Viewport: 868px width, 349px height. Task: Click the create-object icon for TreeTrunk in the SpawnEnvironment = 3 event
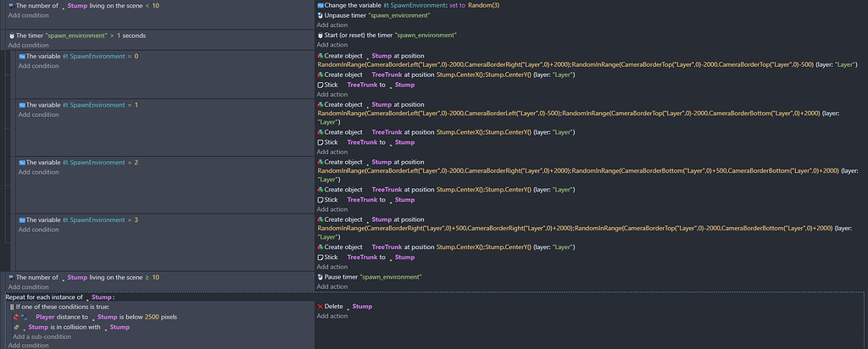coord(320,247)
